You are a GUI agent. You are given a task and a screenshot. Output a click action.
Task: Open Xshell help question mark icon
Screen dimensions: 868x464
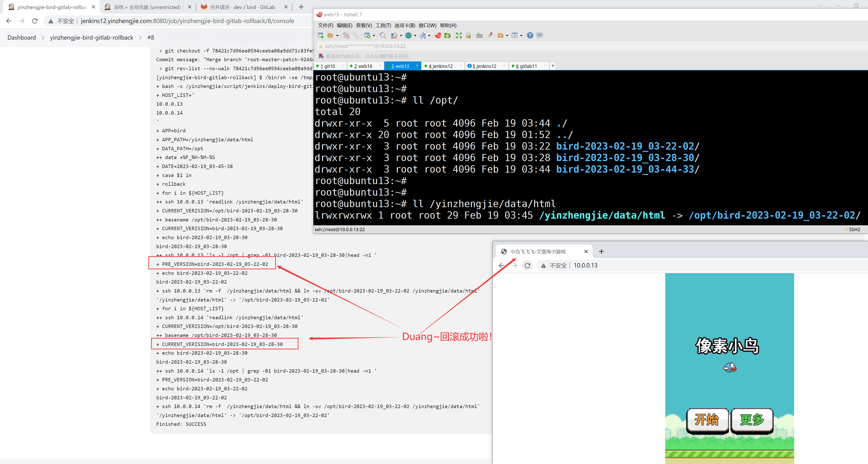pyautogui.click(x=530, y=35)
